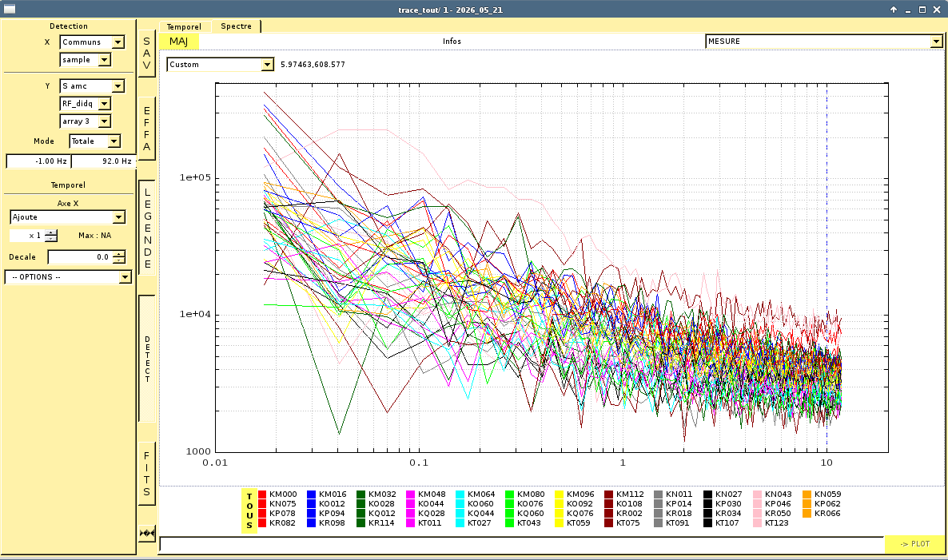Toggle the KM080 green legend swatch
The height and width of the screenshot is (560, 948).
[510, 494]
